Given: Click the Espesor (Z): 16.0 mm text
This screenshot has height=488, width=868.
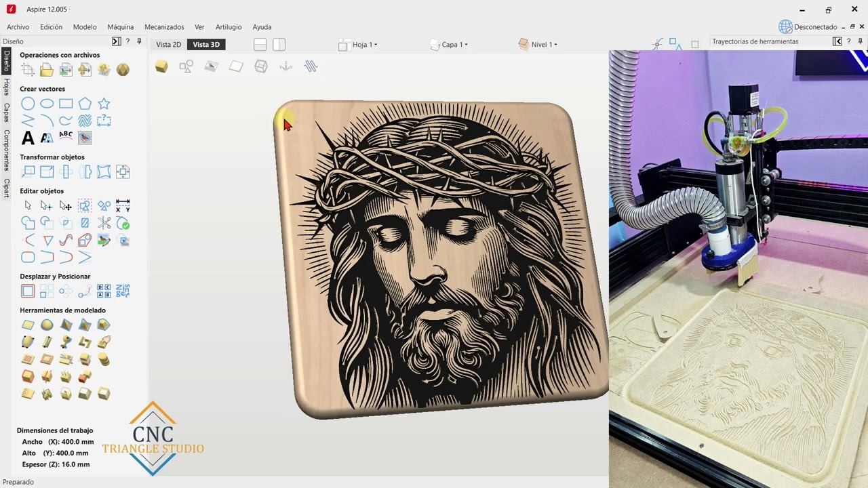Looking at the screenshot, I should (x=56, y=464).
